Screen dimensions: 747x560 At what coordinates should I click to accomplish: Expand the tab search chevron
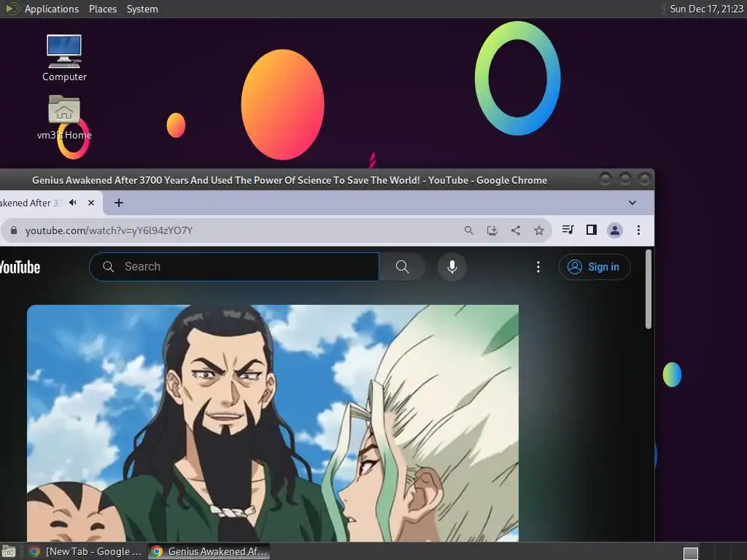click(632, 203)
